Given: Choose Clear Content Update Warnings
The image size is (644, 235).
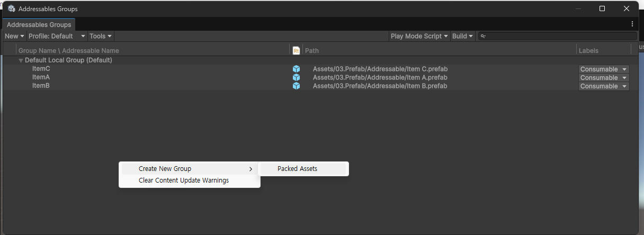Looking at the screenshot, I should click(190, 180).
